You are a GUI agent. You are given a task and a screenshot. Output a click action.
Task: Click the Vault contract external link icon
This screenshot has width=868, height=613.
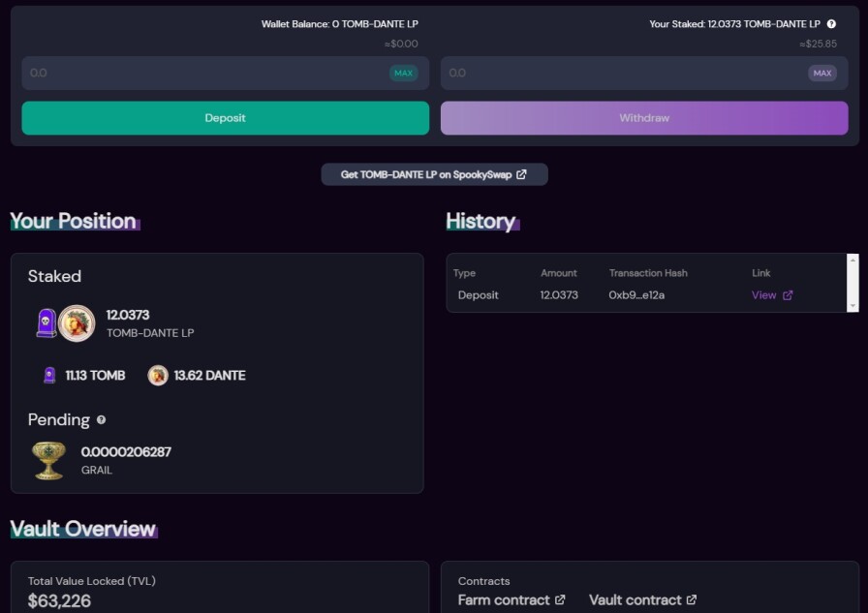692,599
